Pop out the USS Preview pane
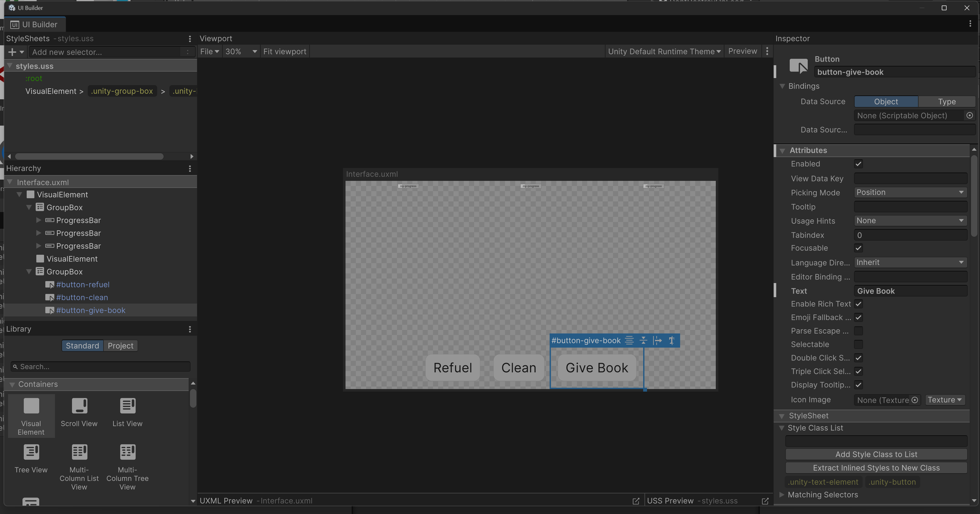980x514 pixels. 765,501
